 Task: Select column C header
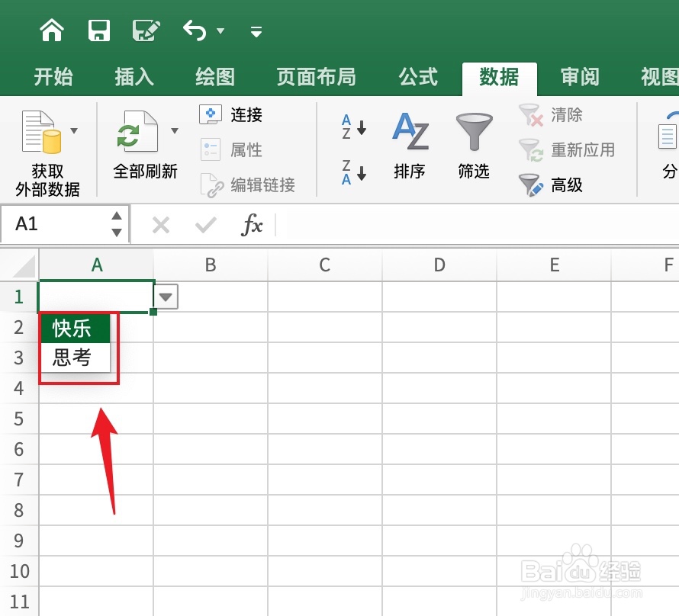point(325,265)
